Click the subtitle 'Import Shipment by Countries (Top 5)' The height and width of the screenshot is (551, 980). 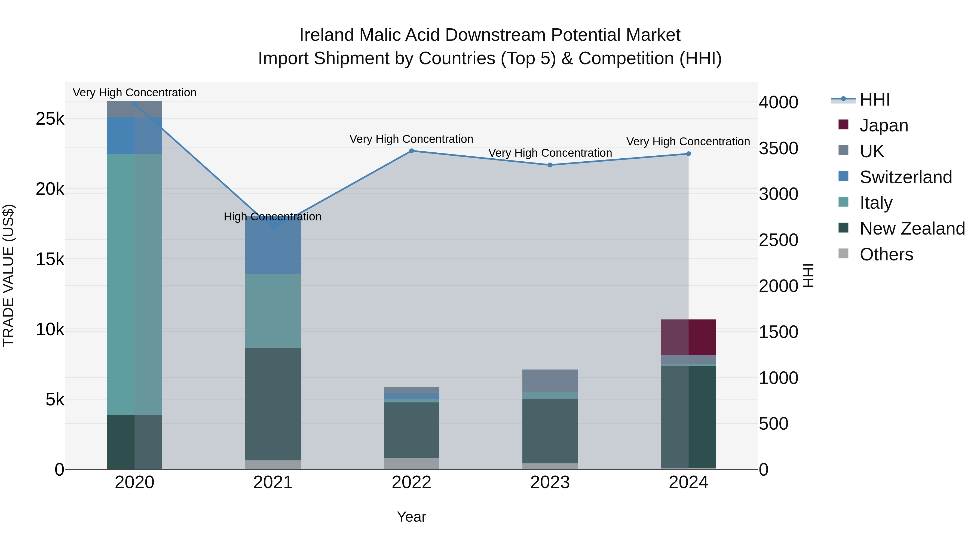(x=407, y=59)
